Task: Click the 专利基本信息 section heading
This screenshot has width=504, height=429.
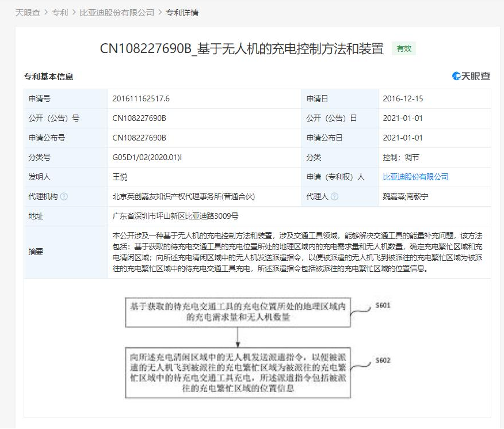Action: coord(48,77)
